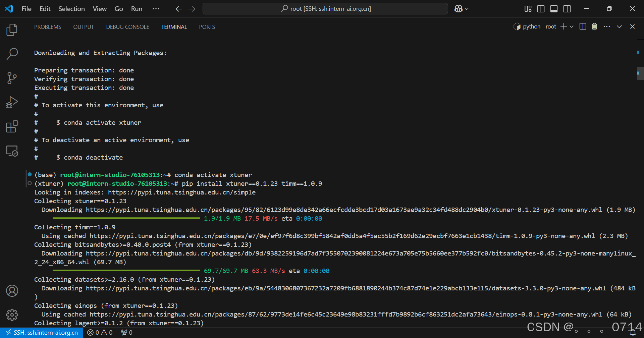Image resolution: width=644 pixels, height=338 pixels.
Task: Click the xtuner wheel download URL
Action: [x=344, y=210]
